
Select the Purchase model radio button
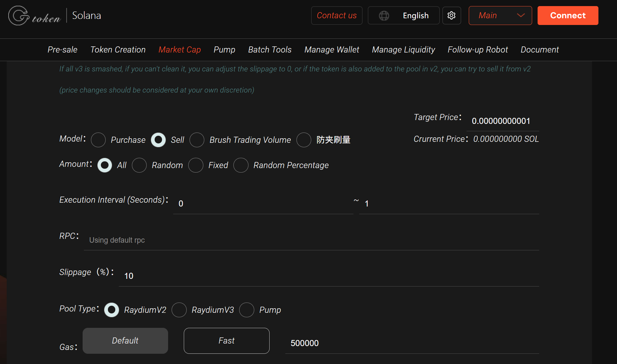(98, 140)
